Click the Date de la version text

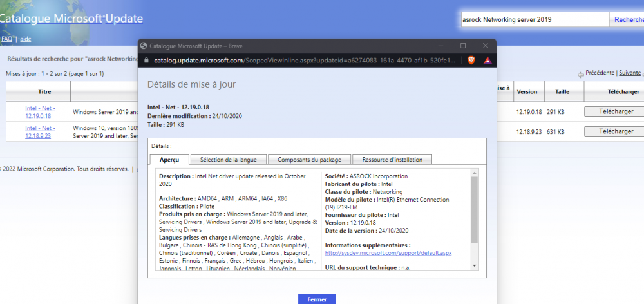point(367,231)
